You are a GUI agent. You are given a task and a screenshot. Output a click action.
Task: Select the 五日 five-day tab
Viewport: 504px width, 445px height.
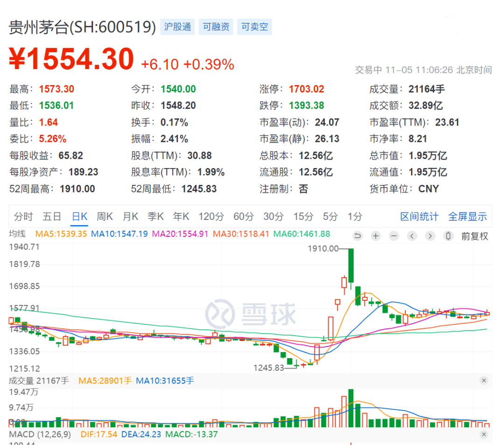pos(52,217)
